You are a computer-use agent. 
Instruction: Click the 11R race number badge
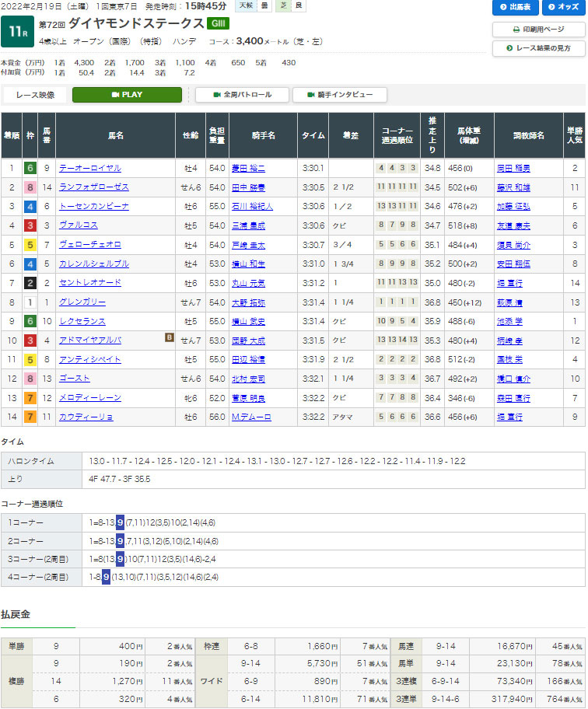tap(17, 32)
